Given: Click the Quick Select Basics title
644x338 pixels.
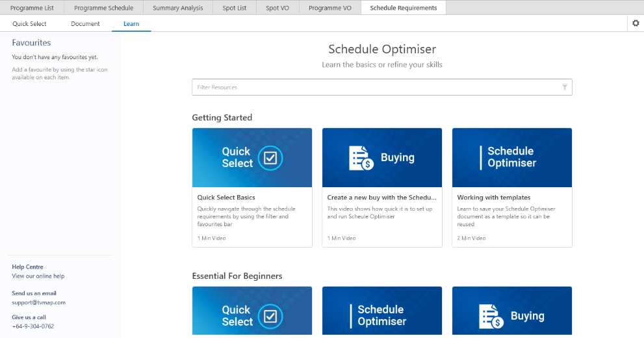Looking at the screenshot, I should [x=226, y=198].
